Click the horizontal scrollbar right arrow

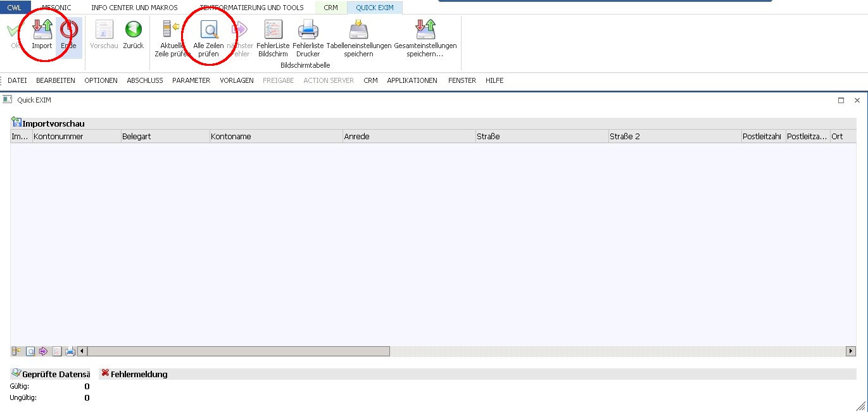pos(850,351)
